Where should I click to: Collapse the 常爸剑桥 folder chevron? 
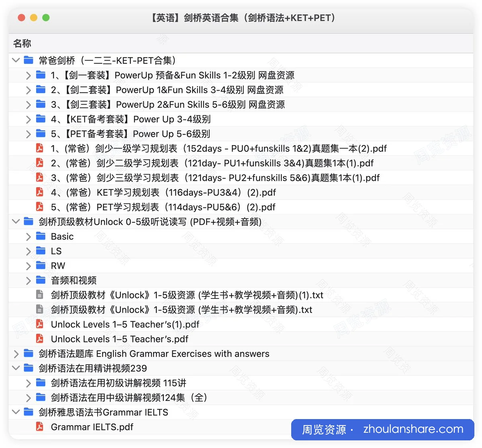pos(16,60)
